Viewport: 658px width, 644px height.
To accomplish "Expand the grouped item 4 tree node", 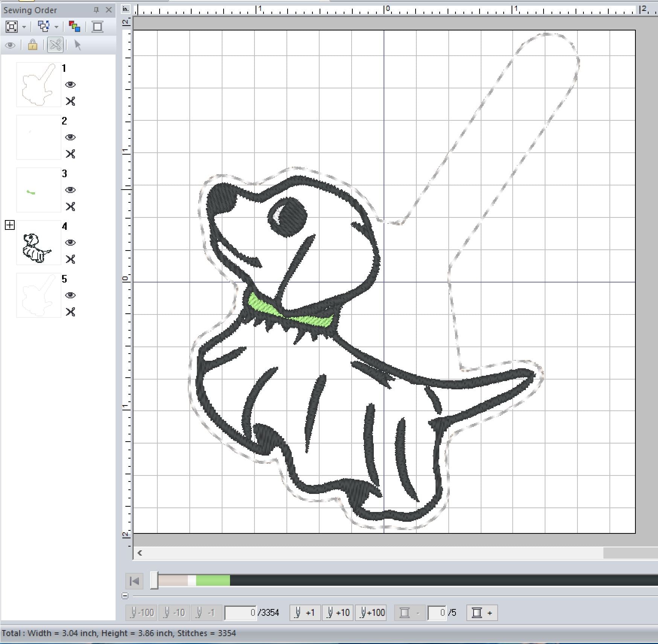I will click(x=10, y=225).
